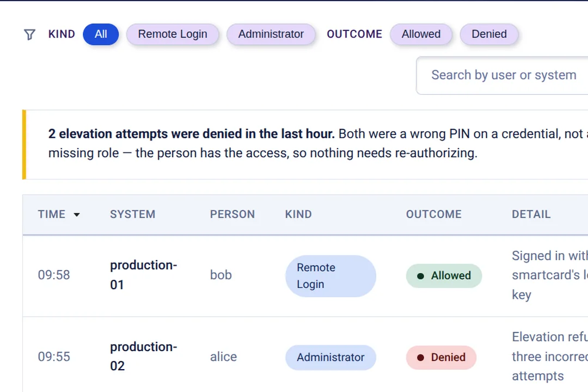Filter by Remote Login kind
The height and width of the screenshot is (392, 588).
pos(173,34)
